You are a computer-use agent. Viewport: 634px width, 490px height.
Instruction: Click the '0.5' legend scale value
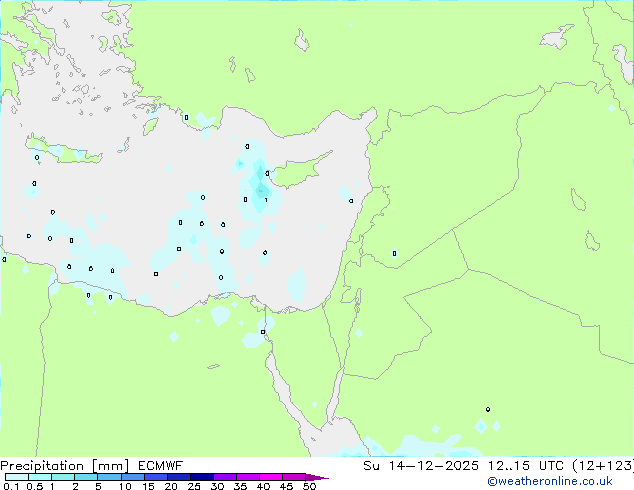(x=35, y=486)
